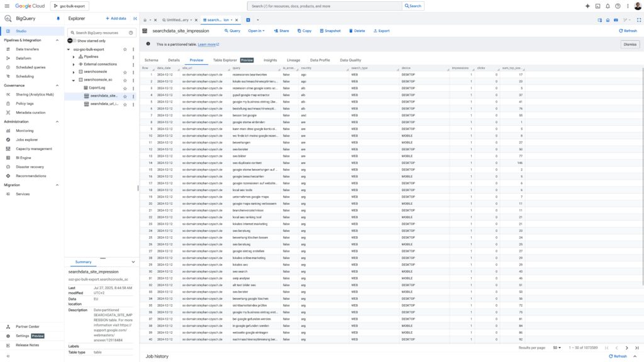Go to next page of results
The width and height of the screenshot is (644, 362).
click(626, 348)
